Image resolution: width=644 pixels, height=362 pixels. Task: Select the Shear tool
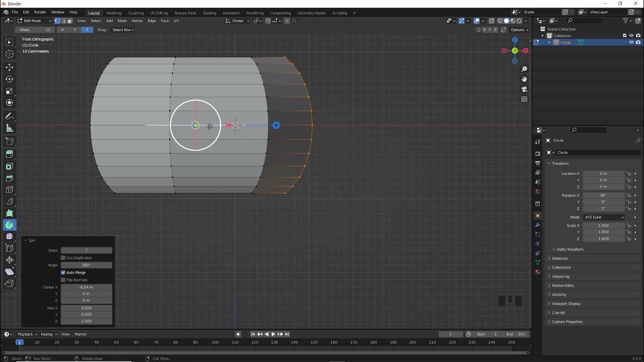pyautogui.click(x=10, y=272)
